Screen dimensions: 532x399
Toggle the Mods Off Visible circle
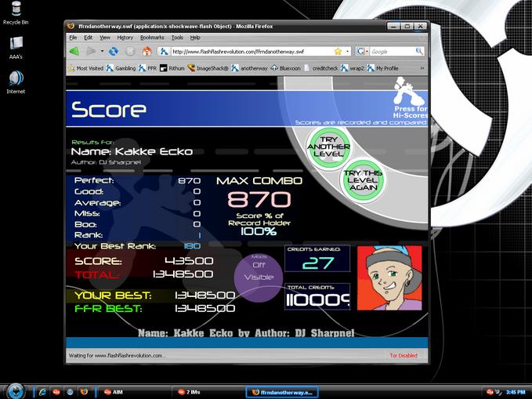259,277
